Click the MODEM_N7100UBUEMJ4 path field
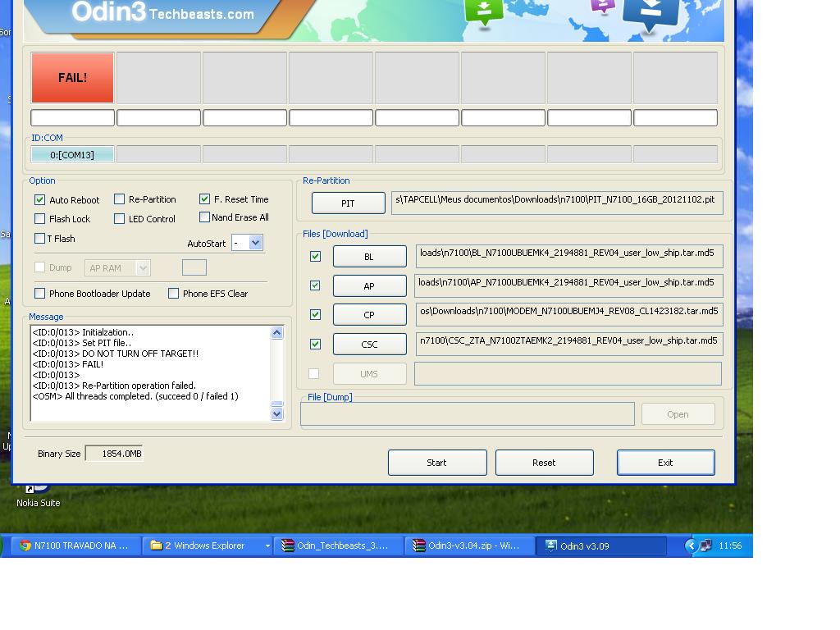 point(569,315)
